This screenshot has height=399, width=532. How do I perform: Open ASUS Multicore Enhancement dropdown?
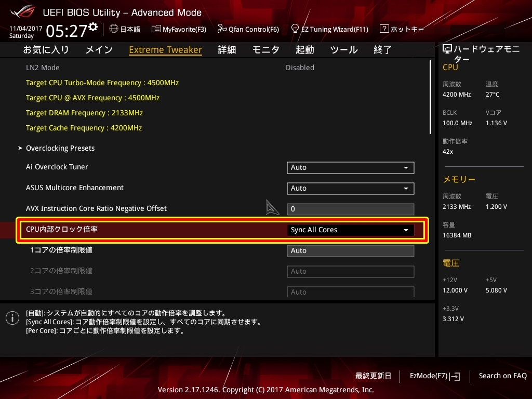[x=351, y=188]
